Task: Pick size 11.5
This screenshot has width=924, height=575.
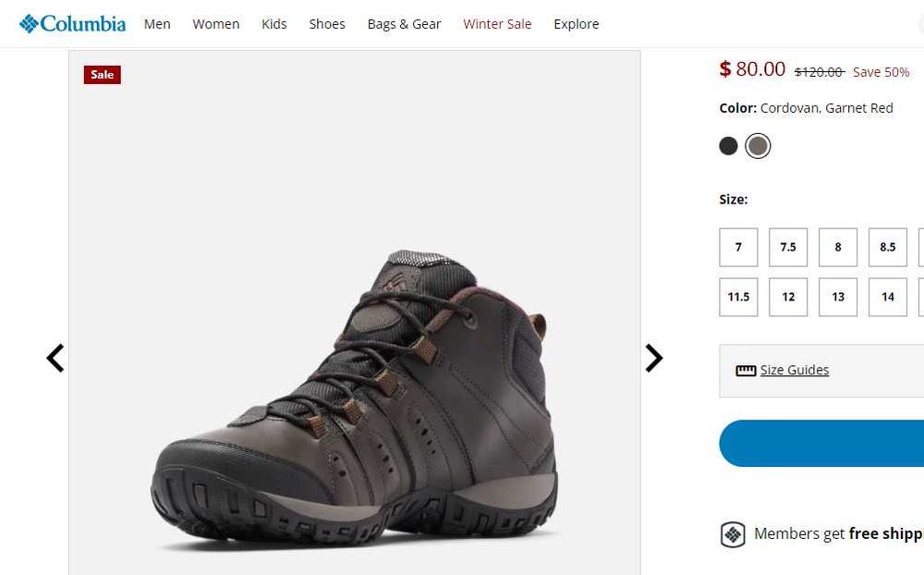Action: tap(738, 297)
